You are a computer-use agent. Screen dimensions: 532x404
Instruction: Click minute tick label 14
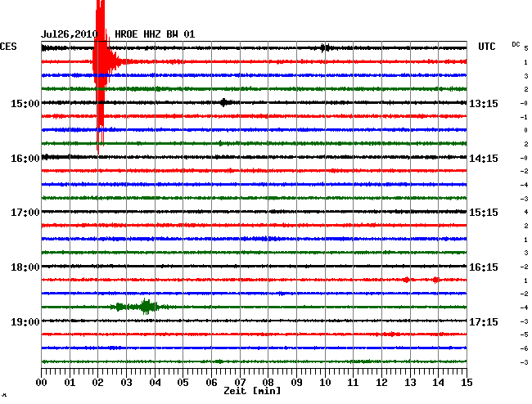tap(438, 383)
